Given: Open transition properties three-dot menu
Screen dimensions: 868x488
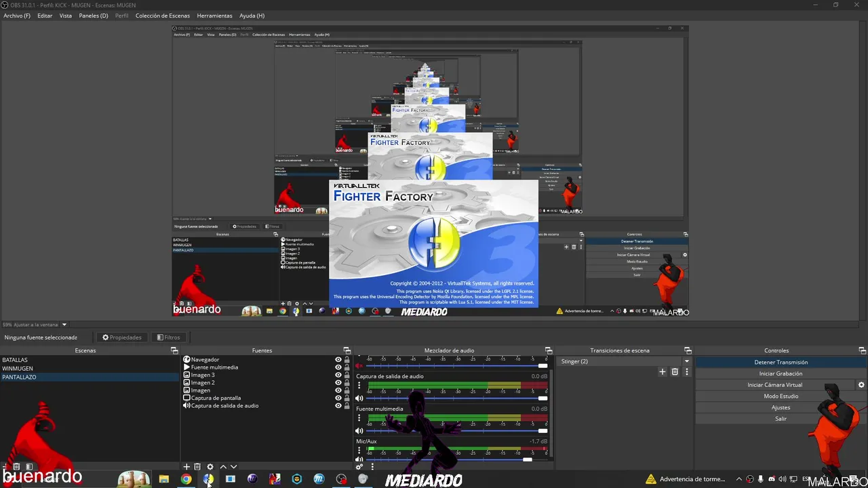Looking at the screenshot, I should pos(686,371).
